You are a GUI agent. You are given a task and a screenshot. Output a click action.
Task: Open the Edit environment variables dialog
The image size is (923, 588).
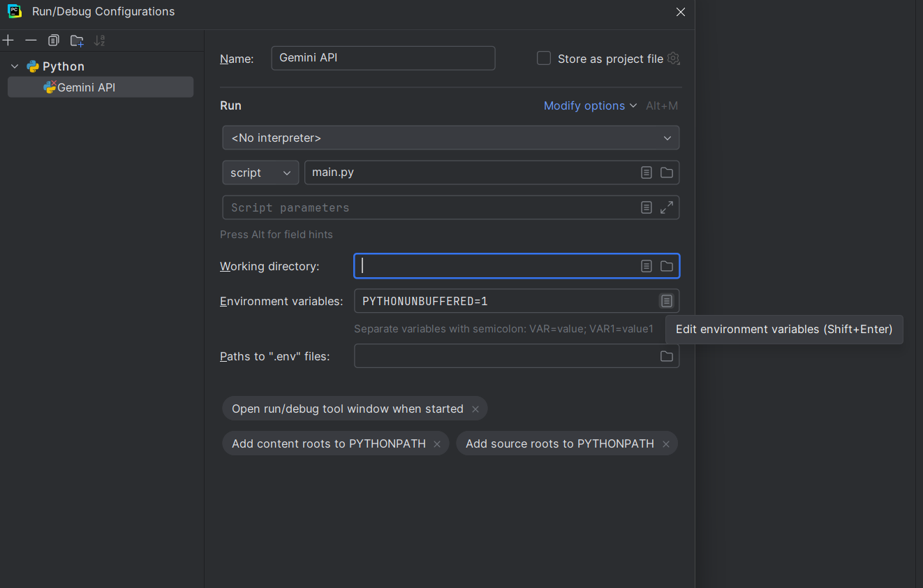(667, 301)
